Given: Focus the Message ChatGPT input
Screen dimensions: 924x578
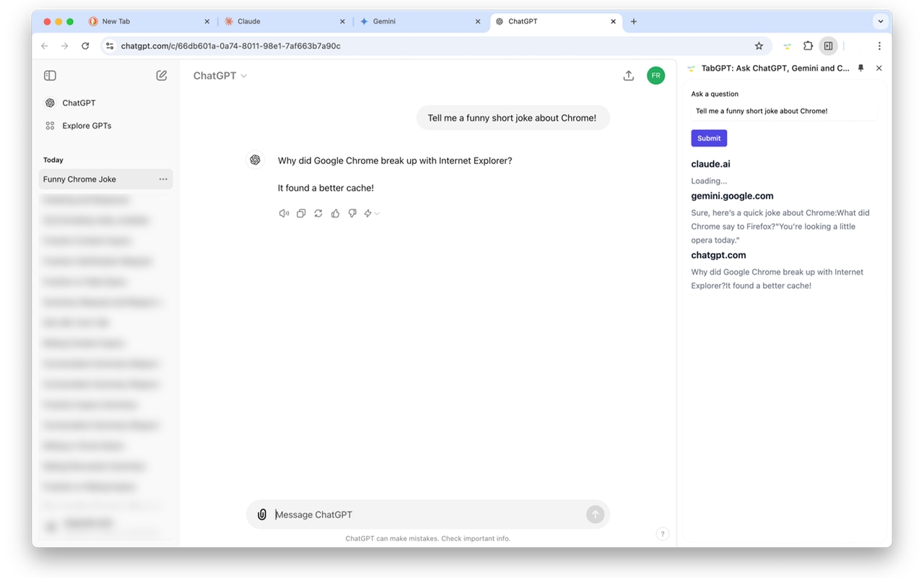Looking at the screenshot, I should (429, 514).
